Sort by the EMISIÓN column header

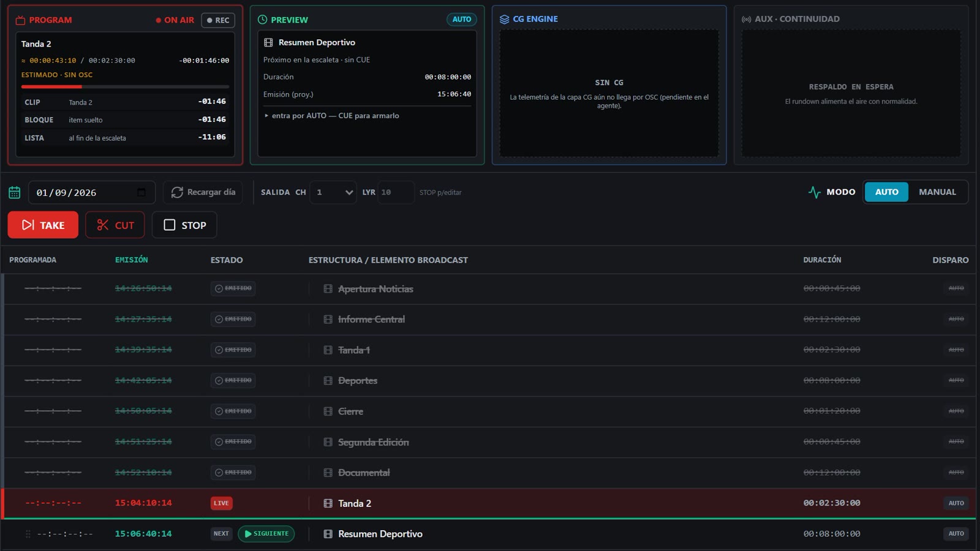click(131, 260)
